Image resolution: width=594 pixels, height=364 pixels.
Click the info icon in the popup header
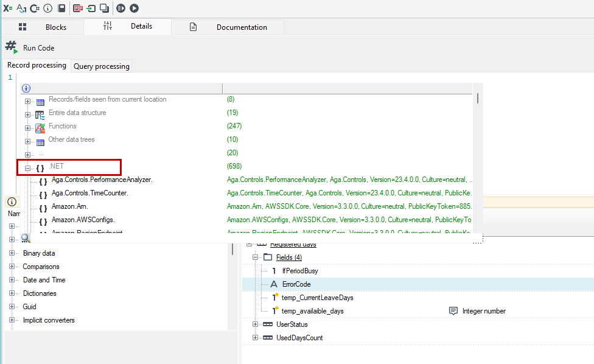[26, 88]
